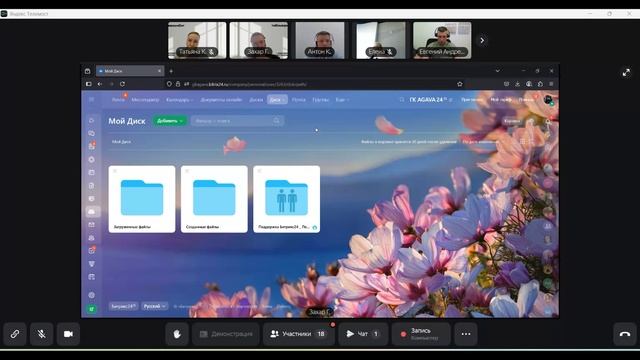Open the Календарь menu item
Screen dimensions: 640x360
pos(179,100)
